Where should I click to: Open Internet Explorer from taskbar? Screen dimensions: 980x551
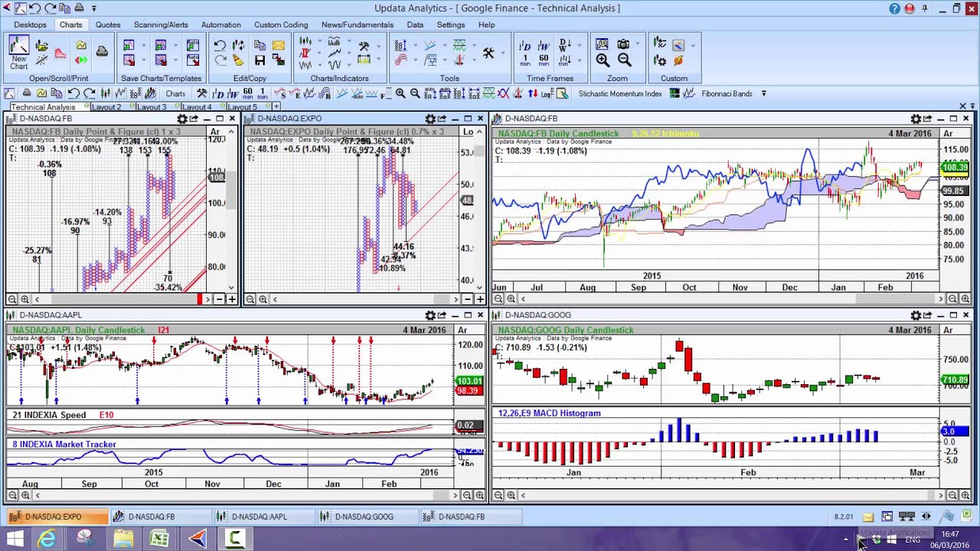(47, 540)
